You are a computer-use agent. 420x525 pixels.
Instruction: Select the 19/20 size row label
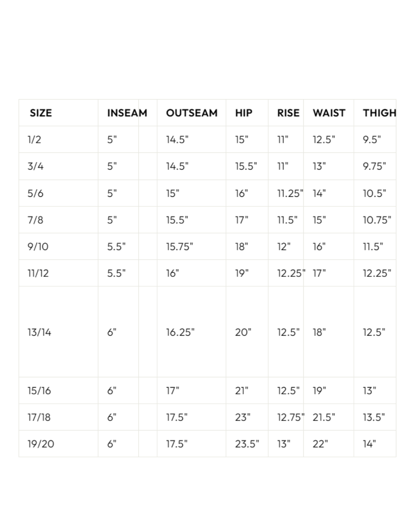pyautogui.click(x=41, y=444)
